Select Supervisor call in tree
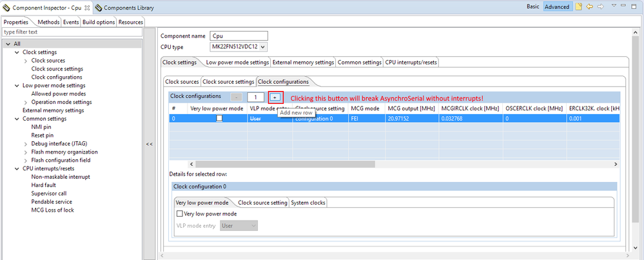Image resolution: width=644 pixels, height=260 pixels. (x=49, y=194)
